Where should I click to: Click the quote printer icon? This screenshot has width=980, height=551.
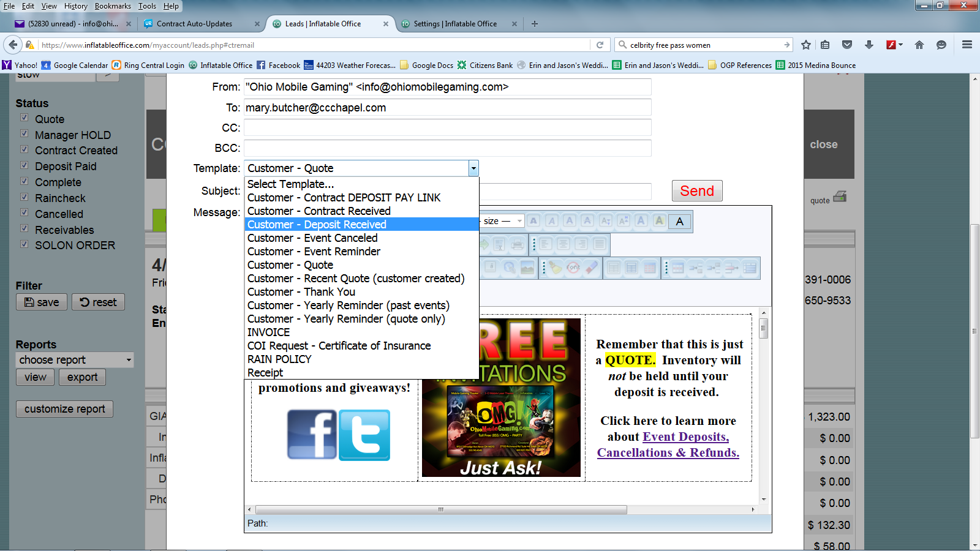point(840,197)
